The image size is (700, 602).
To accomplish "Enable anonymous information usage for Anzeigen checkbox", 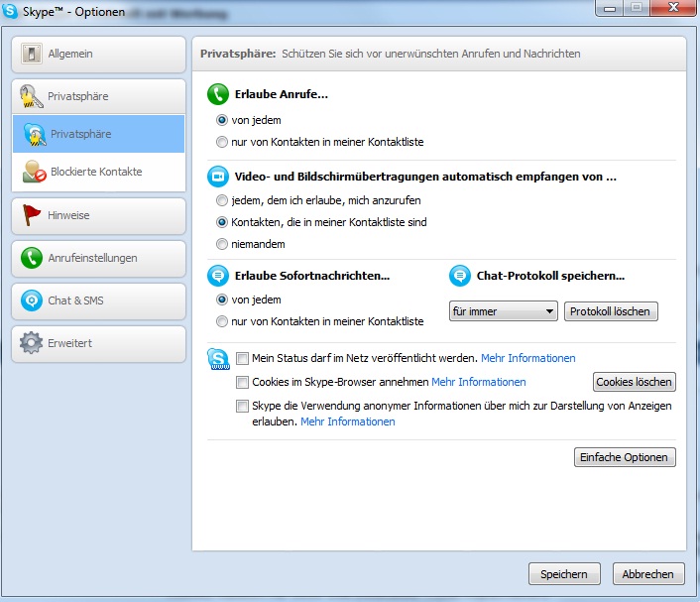I will click(x=242, y=406).
